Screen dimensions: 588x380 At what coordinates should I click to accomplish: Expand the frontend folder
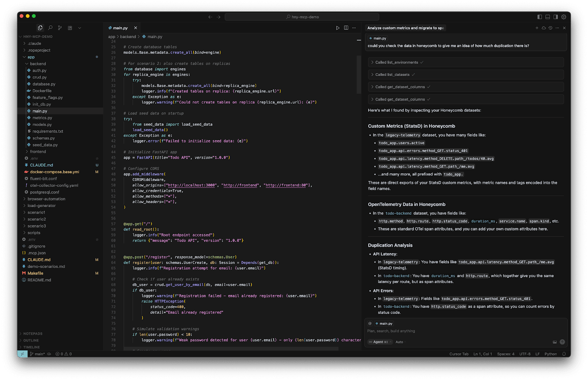38,152
